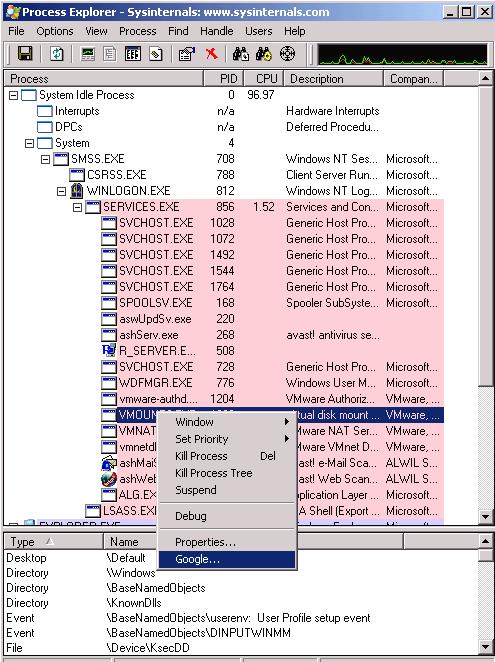Screen dimensions: 495x662
Task: Sort by the PID column header
Action: coord(224,79)
